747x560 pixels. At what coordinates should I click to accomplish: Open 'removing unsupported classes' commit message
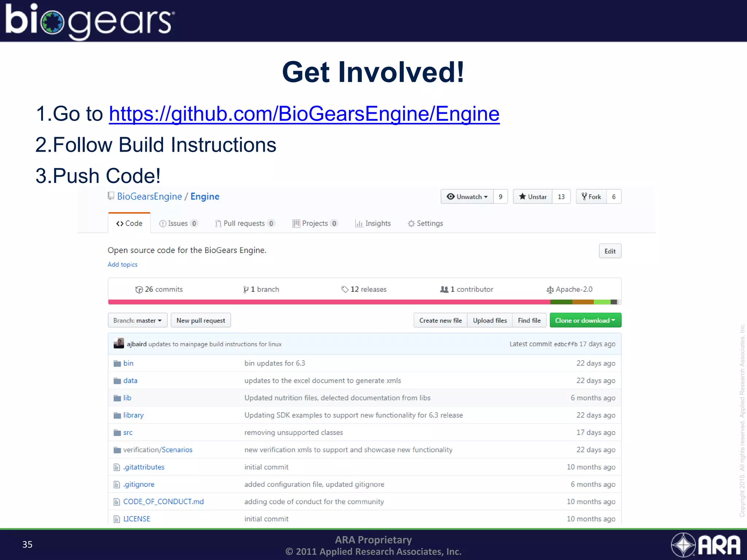pyautogui.click(x=294, y=432)
